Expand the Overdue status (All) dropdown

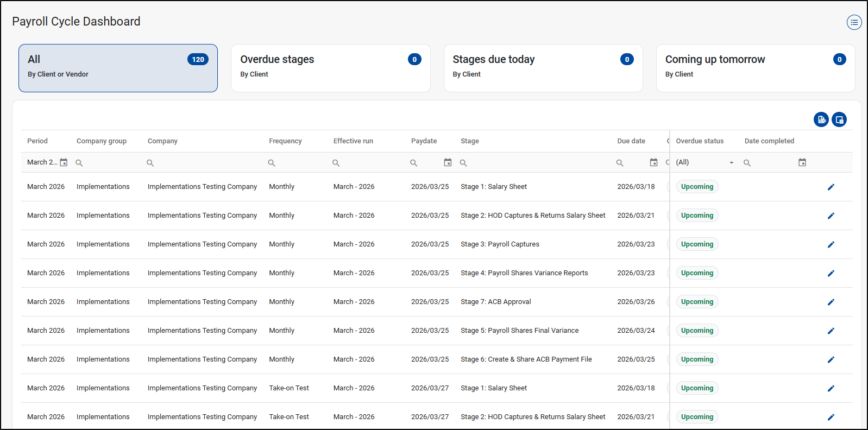pos(731,162)
